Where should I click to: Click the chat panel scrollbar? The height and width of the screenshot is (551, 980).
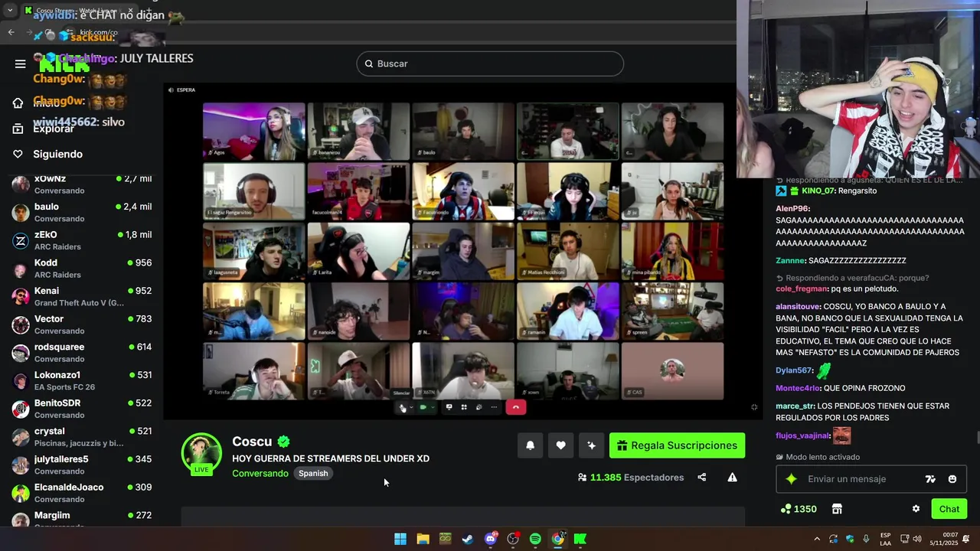tap(977, 438)
